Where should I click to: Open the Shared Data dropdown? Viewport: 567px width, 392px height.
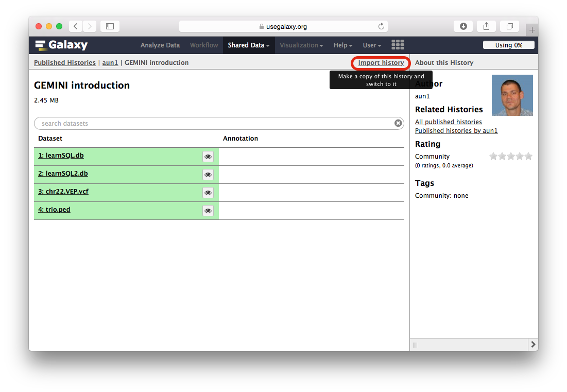pos(248,45)
